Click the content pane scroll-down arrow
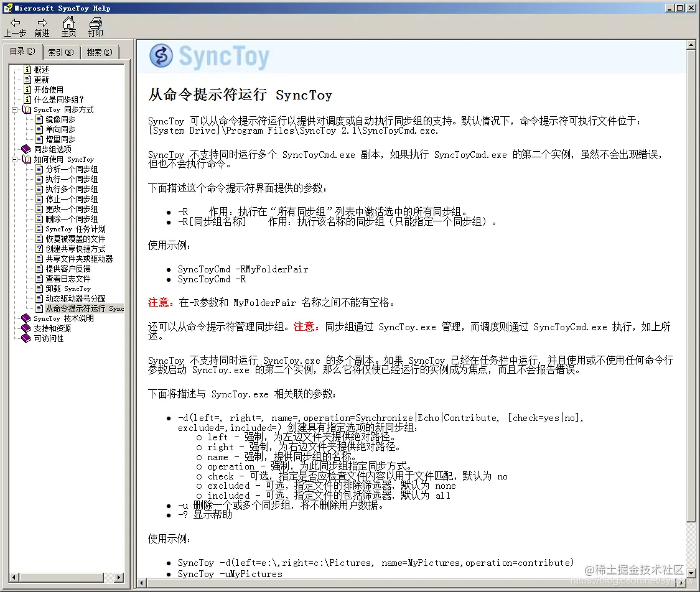This screenshot has width=700, height=592. click(691, 573)
